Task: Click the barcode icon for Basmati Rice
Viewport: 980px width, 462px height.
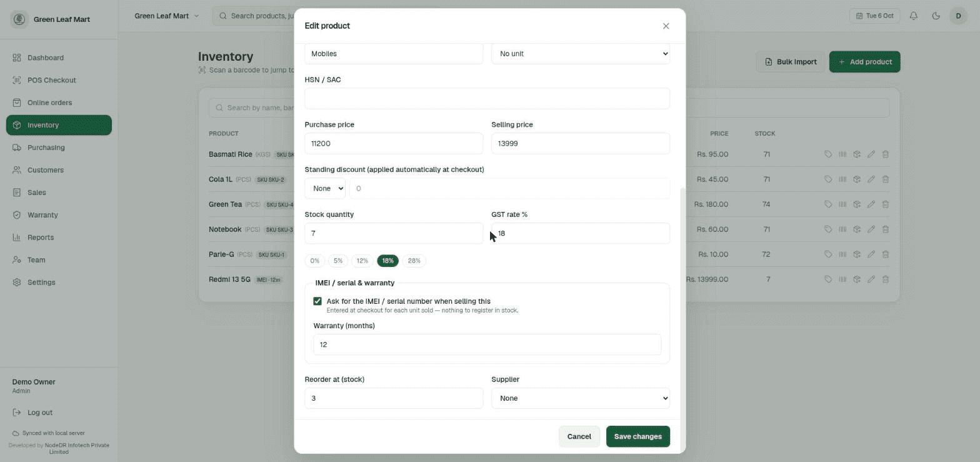Action: click(x=842, y=154)
